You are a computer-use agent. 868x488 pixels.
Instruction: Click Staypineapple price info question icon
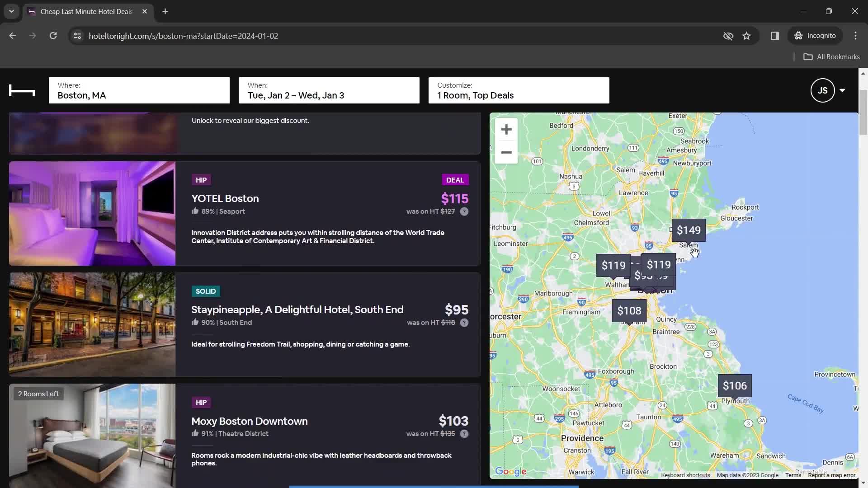click(x=464, y=323)
